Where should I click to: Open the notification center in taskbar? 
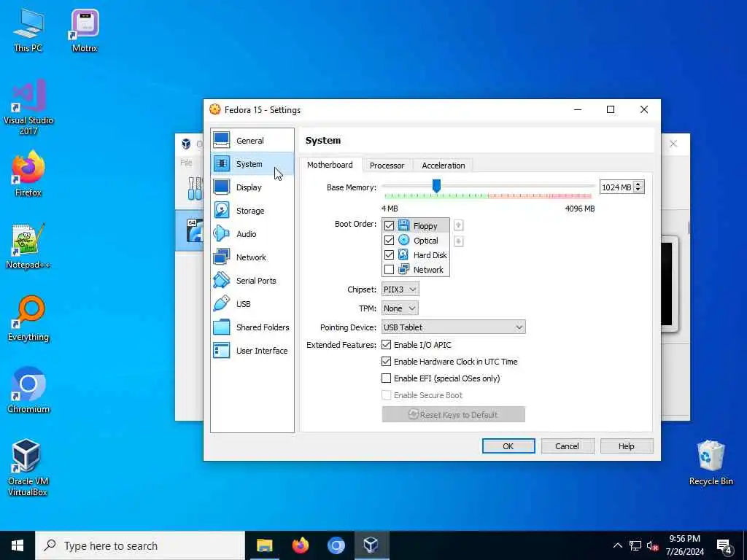[724, 546]
